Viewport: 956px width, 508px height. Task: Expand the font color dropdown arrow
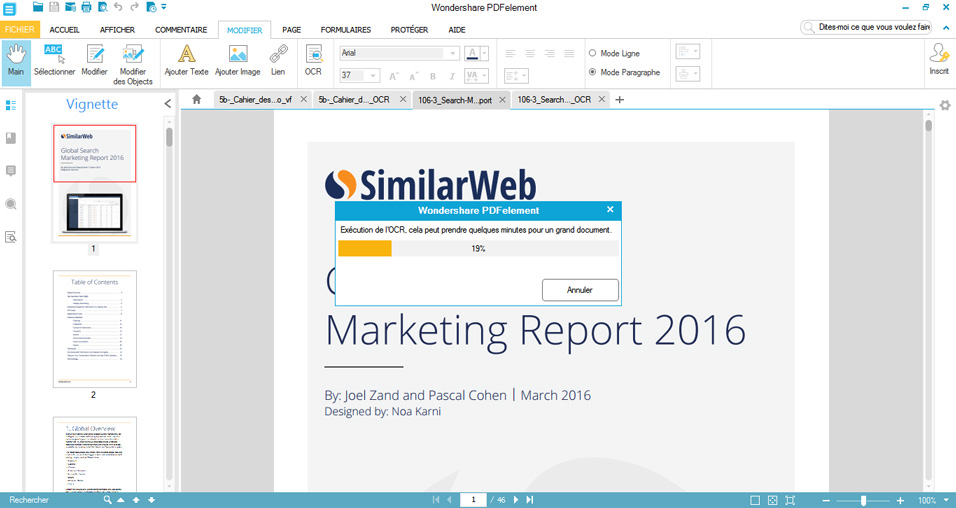(x=485, y=54)
